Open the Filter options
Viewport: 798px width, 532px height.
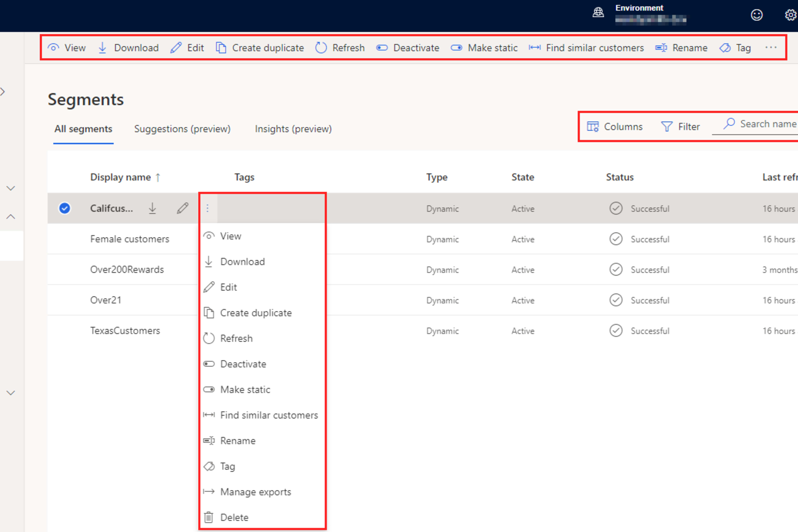[681, 127]
